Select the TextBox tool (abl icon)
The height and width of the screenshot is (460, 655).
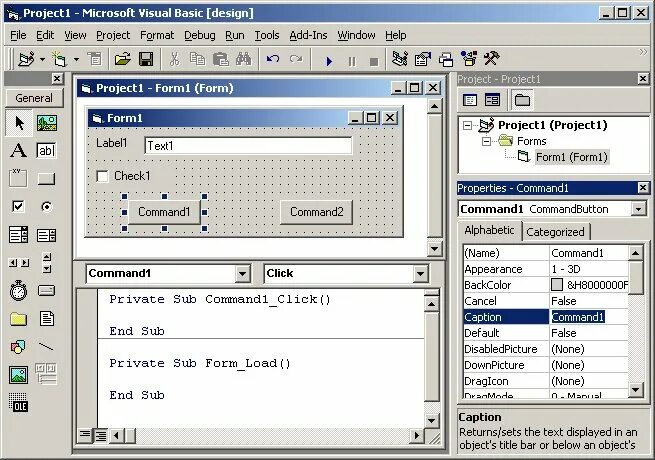point(46,150)
